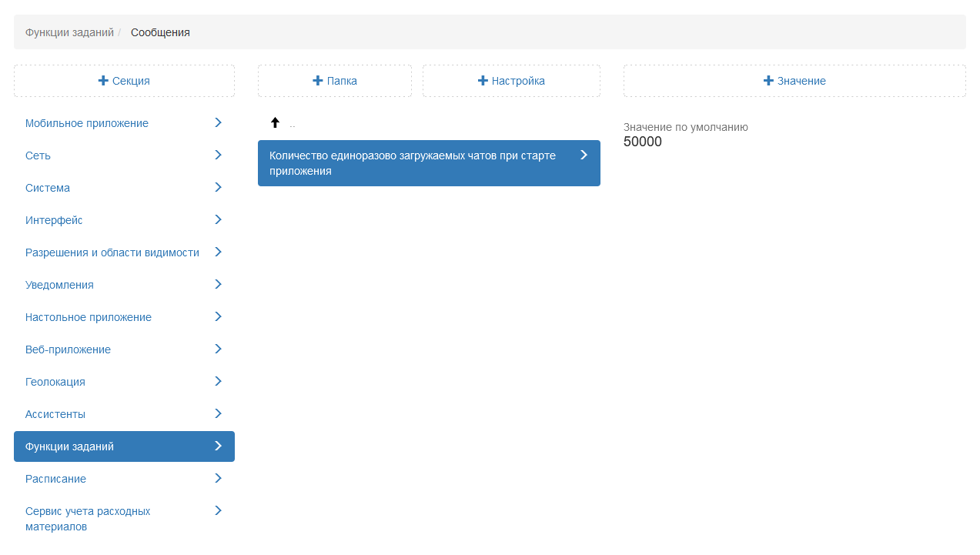Click the plus icon beside Секция
Image resolution: width=980 pixels, height=555 pixels.
pos(103,81)
